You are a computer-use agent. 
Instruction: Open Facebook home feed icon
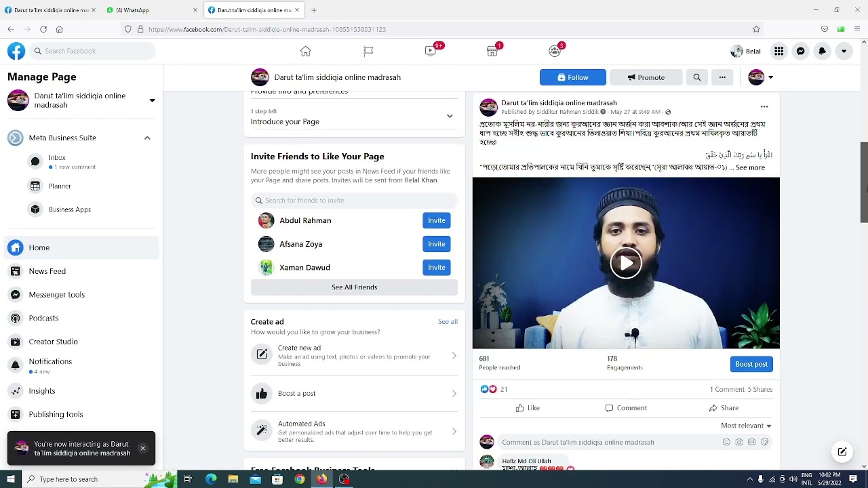[305, 51]
